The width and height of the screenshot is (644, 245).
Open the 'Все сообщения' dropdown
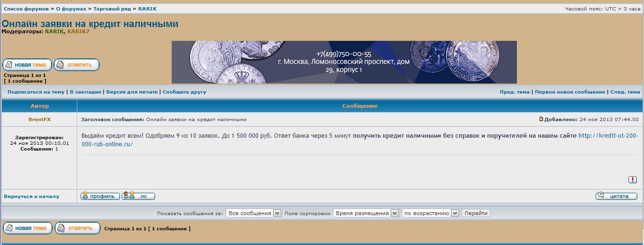click(254, 213)
